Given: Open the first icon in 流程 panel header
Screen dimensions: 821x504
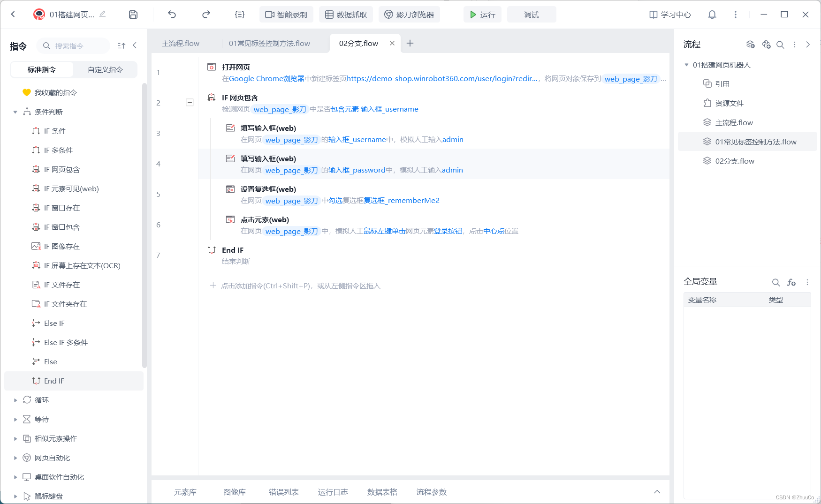Looking at the screenshot, I should 751,45.
